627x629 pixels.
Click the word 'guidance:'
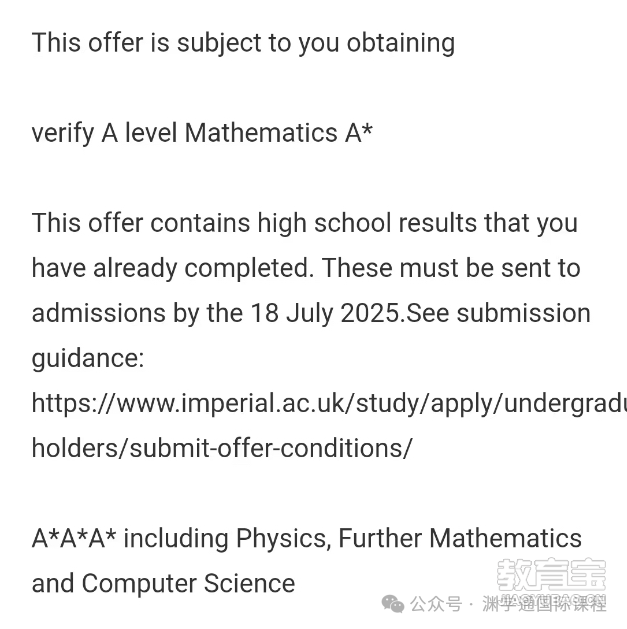88,359
